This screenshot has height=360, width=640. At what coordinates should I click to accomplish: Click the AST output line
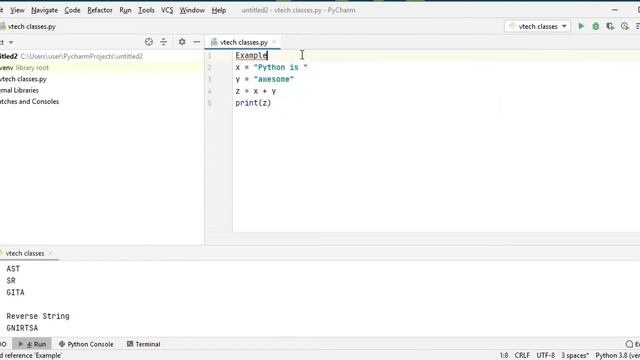point(13,269)
